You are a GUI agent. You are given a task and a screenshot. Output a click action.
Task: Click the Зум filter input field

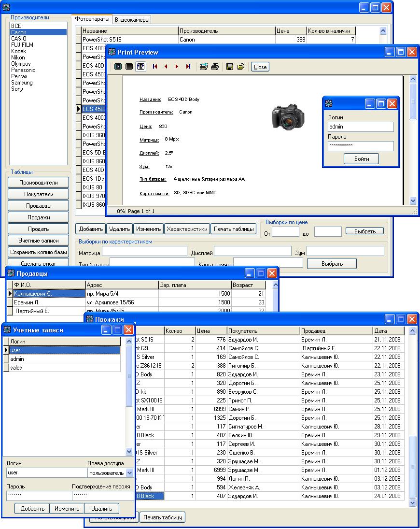pos(345,251)
